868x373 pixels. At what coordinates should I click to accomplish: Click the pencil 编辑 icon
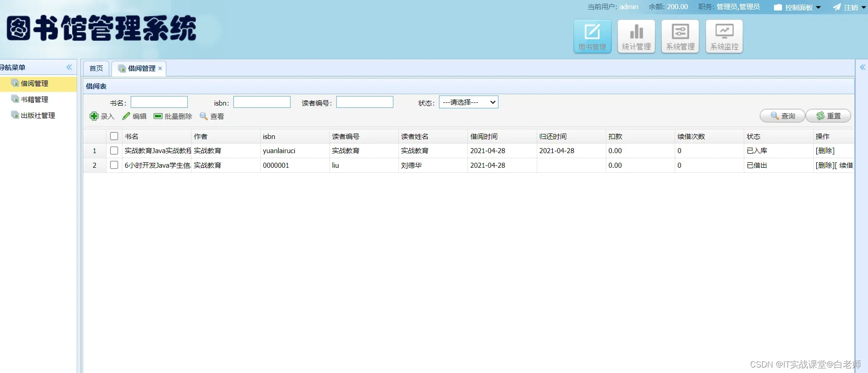click(126, 116)
